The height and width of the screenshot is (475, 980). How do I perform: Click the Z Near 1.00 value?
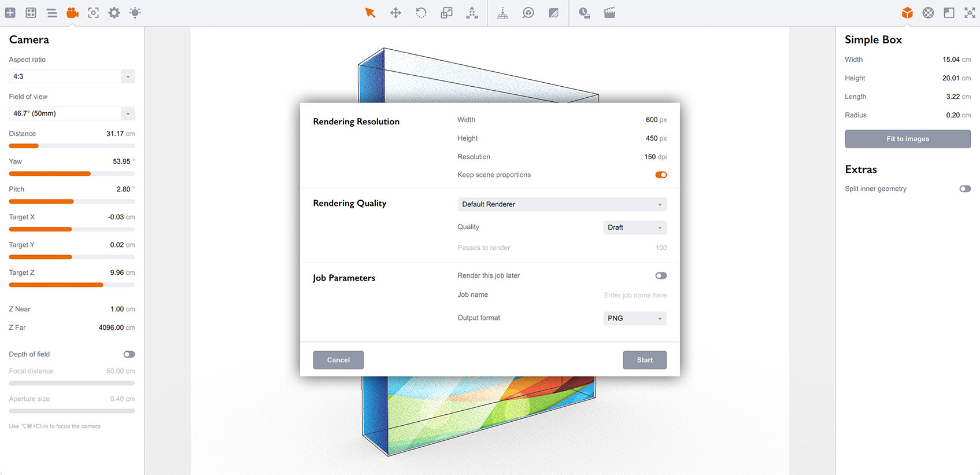tap(117, 309)
